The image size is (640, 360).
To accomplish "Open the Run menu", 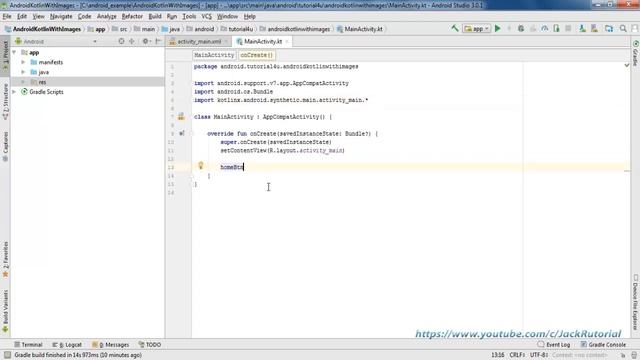I will coord(172,16).
